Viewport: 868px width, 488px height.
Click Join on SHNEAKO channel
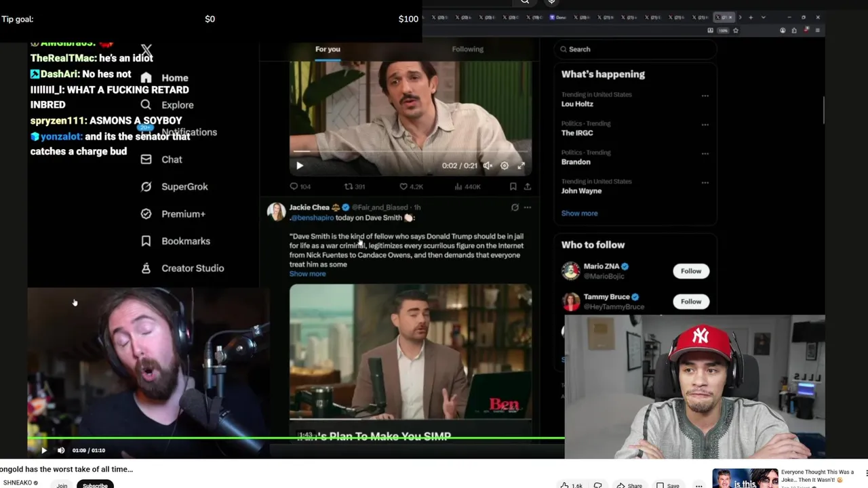(62, 485)
